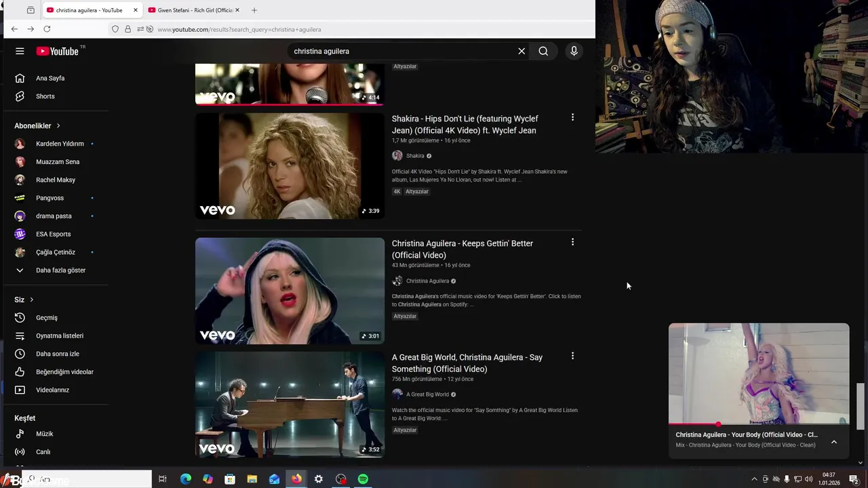Open Daha sonra izle list
This screenshot has height=488, width=868.
pos(57,354)
